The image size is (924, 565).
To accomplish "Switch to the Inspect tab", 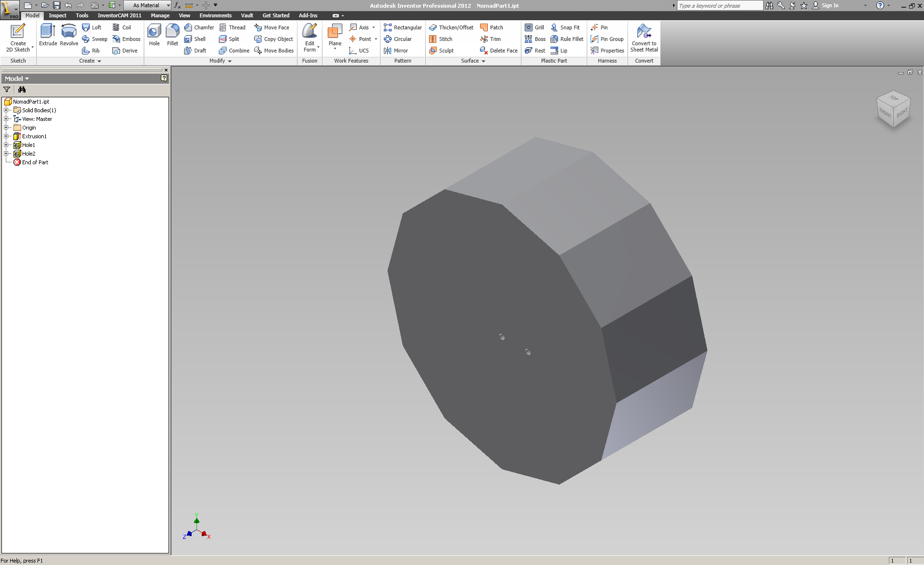I will (x=58, y=15).
